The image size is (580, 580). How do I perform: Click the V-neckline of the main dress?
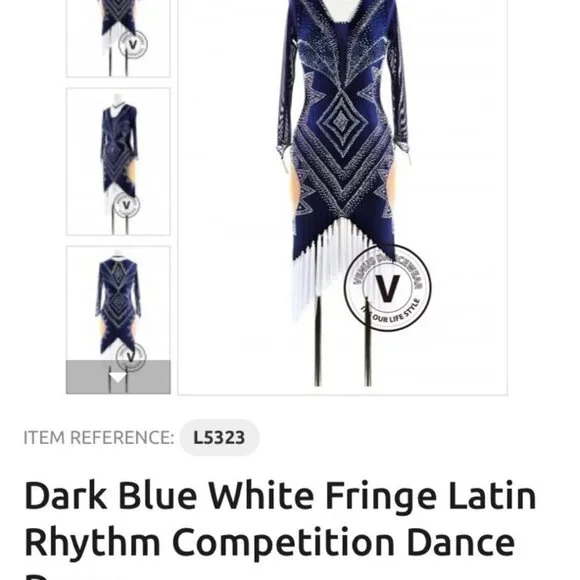(342, 17)
